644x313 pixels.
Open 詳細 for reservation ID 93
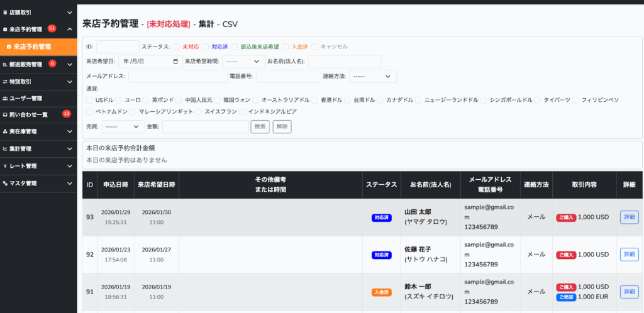point(629,217)
